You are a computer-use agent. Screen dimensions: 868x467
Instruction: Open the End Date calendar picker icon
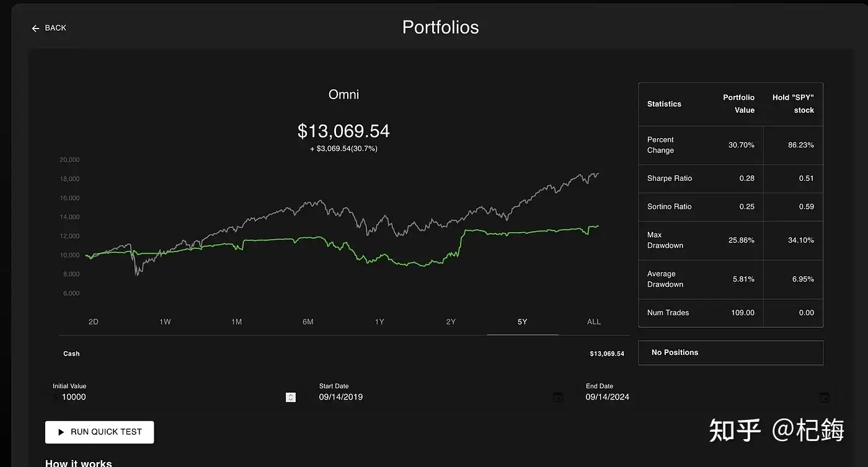coord(824,397)
